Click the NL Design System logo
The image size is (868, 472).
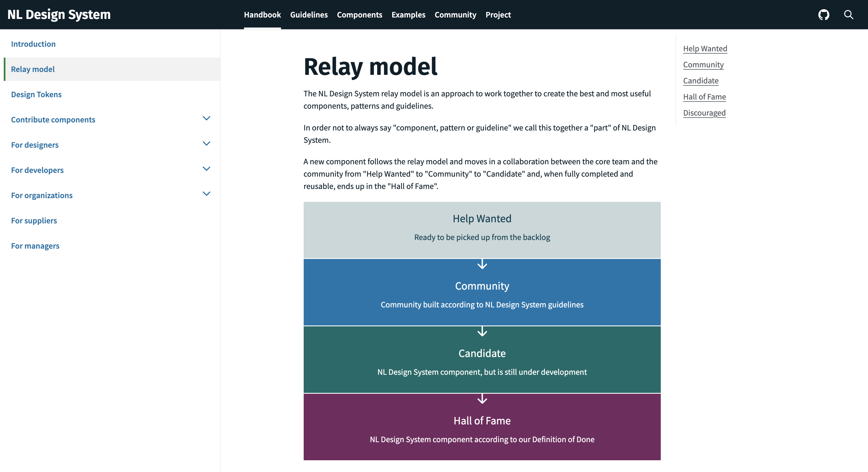click(59, 14)
